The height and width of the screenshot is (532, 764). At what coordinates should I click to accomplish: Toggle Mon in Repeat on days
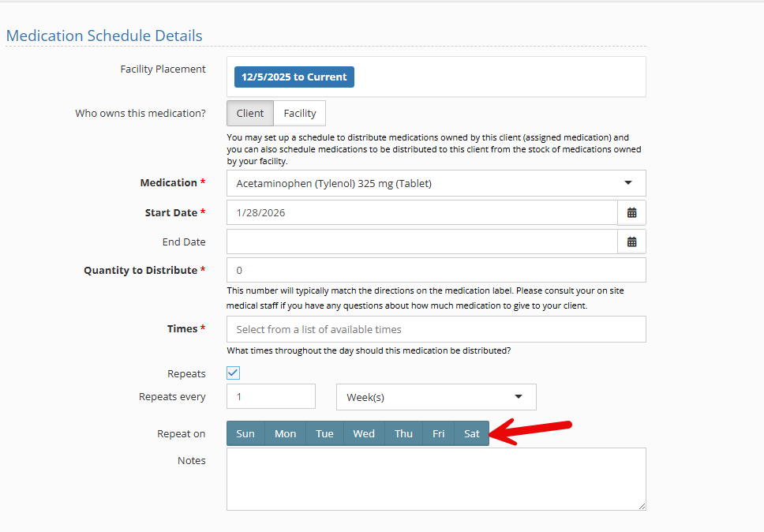click(285, 433)
